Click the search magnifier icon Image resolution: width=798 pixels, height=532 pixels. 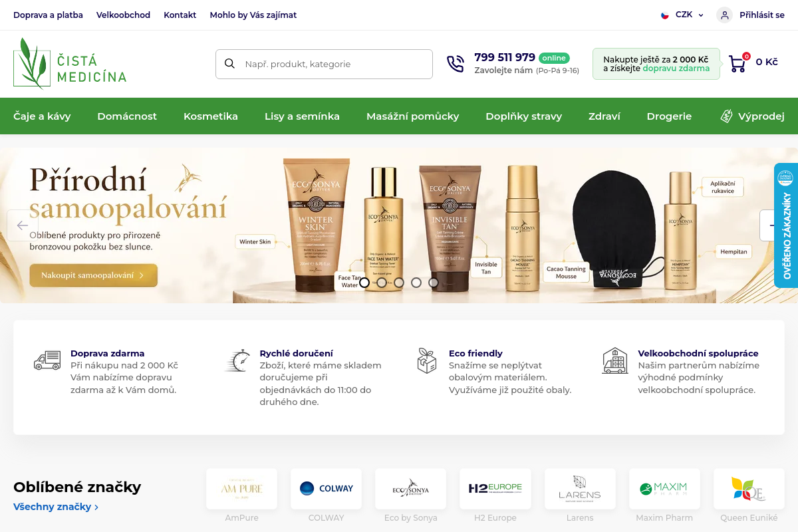click(230, 64)
